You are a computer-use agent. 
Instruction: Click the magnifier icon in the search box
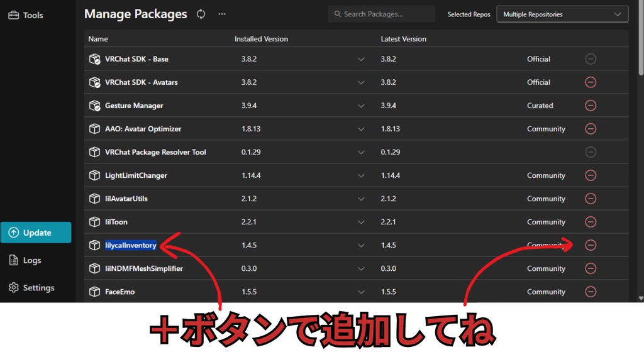click(x=338, y=13)
